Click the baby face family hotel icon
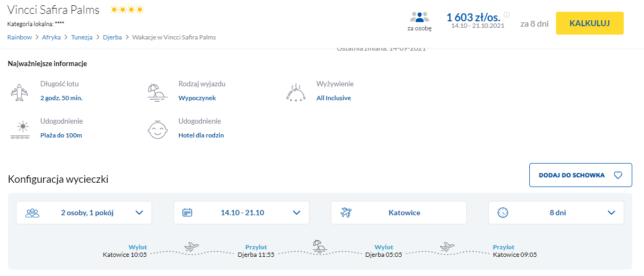The width and height of the screenshot is (644, 276). point(157,129)
